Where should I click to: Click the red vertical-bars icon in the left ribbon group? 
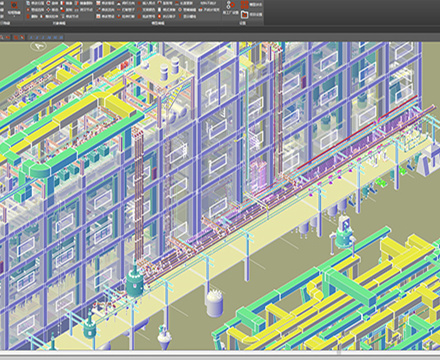point(76,10)
